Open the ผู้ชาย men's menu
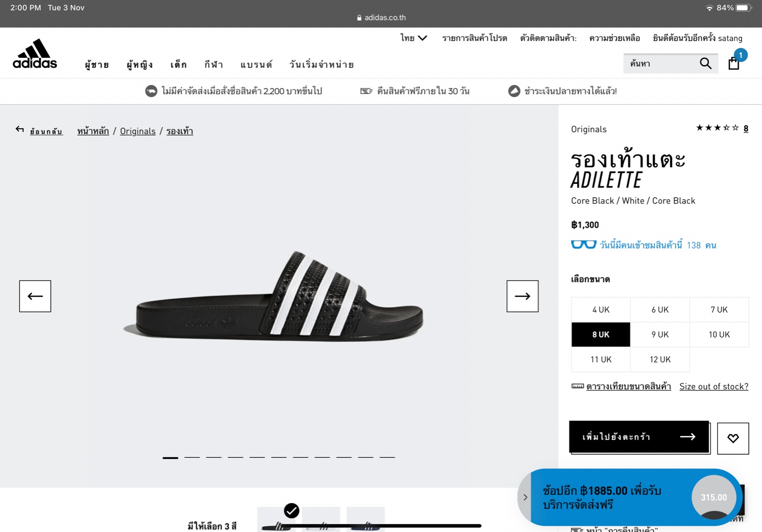Screen dimensions: 762x532 point(97,65)
